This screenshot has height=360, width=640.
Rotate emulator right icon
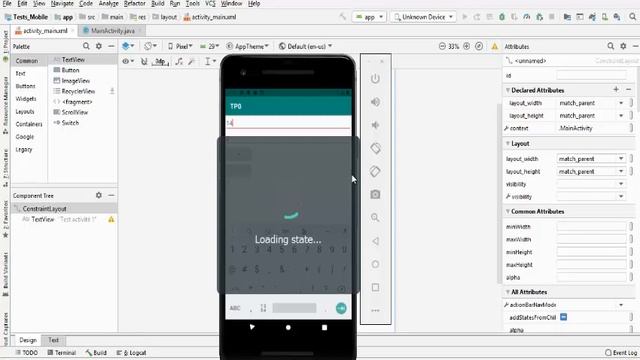376,171
